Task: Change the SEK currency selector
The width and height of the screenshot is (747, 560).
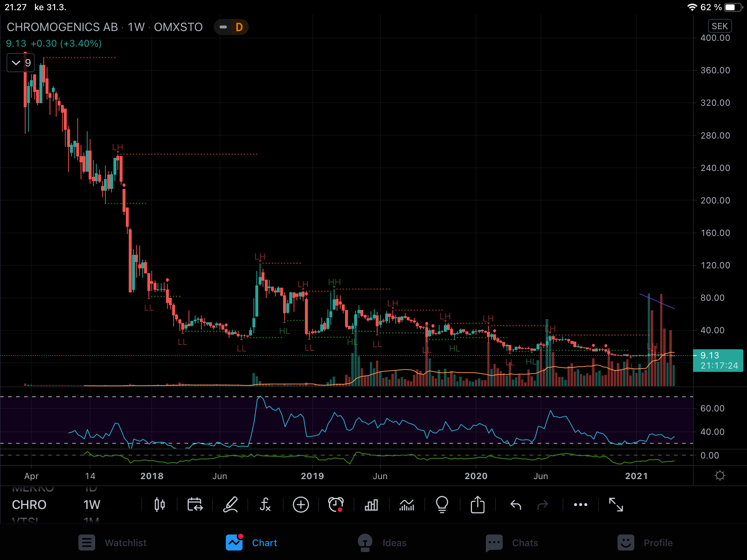Action: pyautogui.click(x=719, y=26)
